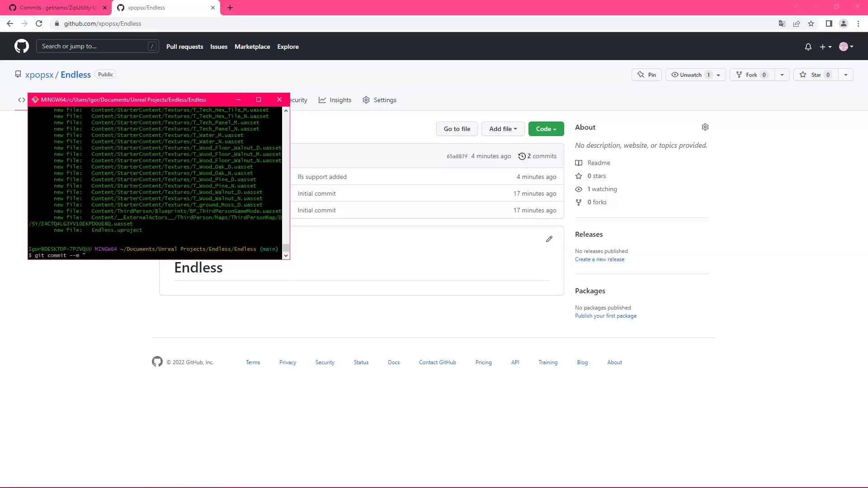Click the site lock icon in address bar
This screenshot has height=488, width=868.
(x=57, y=23)
